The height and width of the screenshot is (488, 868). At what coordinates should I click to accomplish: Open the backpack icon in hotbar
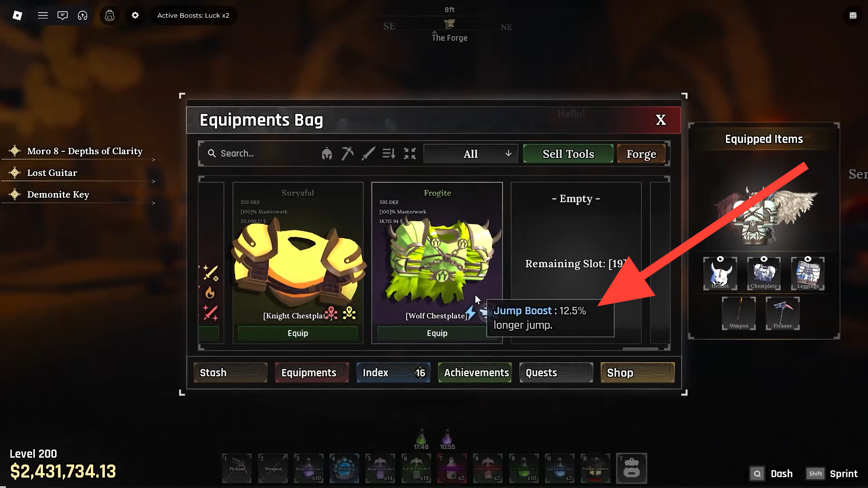[631, 468]
